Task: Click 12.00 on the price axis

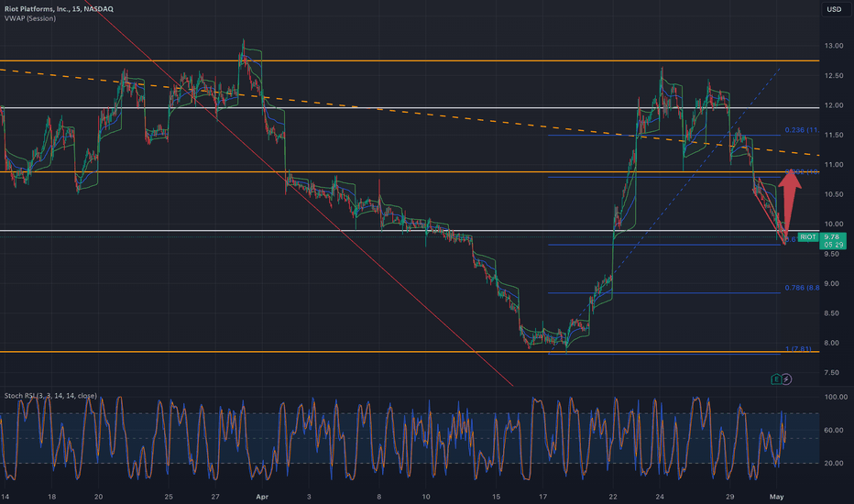Action: pyautogui.click(x=834, y=105)
